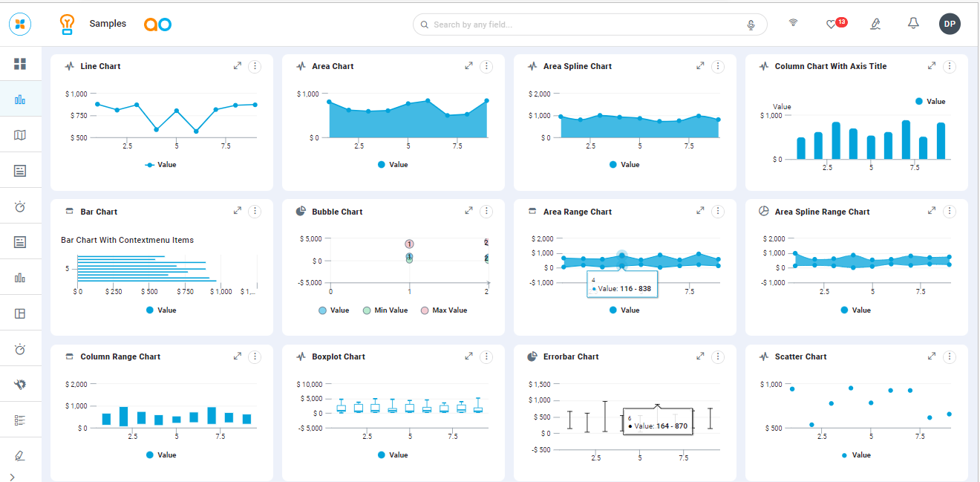Open favorites heart icon with badge
The width and height of the screenshot is (980, 482).
pos(832,25)
